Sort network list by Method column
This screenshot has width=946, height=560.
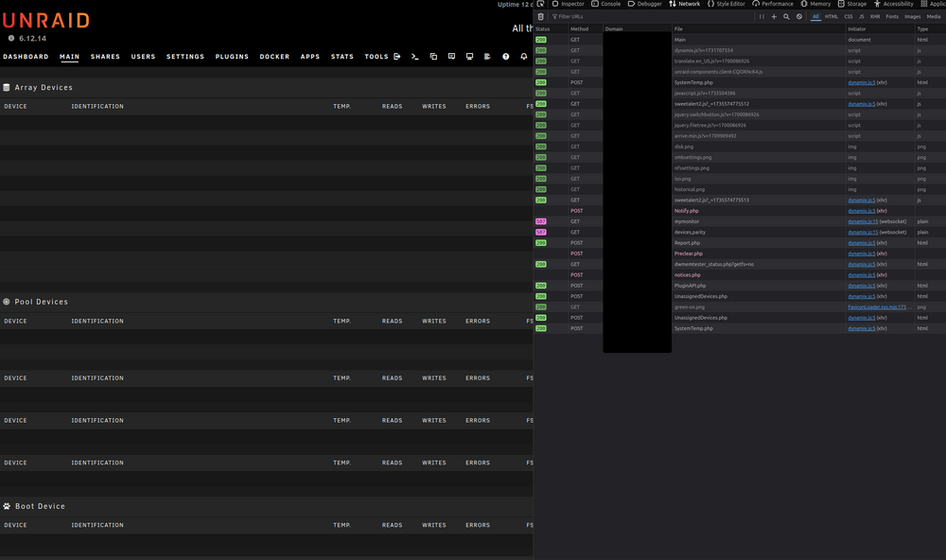point(586,29)
